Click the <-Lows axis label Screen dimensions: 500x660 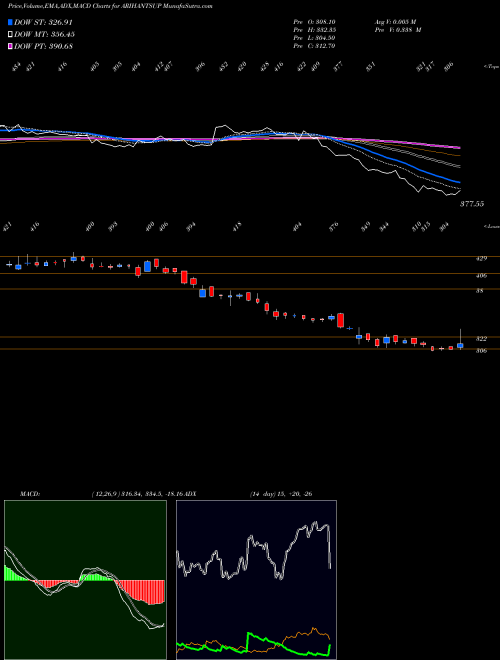click(491, 226)
